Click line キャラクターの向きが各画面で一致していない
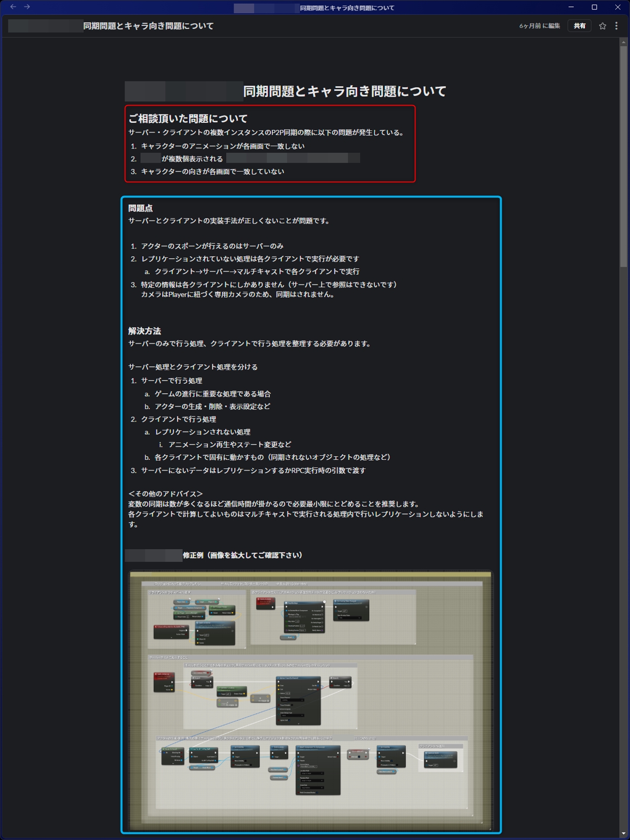 [x=213, y=172]
